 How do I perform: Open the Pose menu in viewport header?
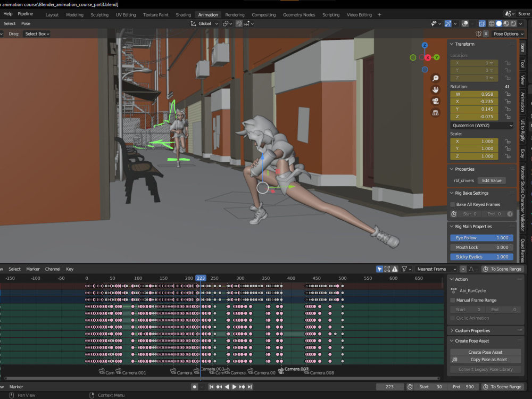point(26,23)
